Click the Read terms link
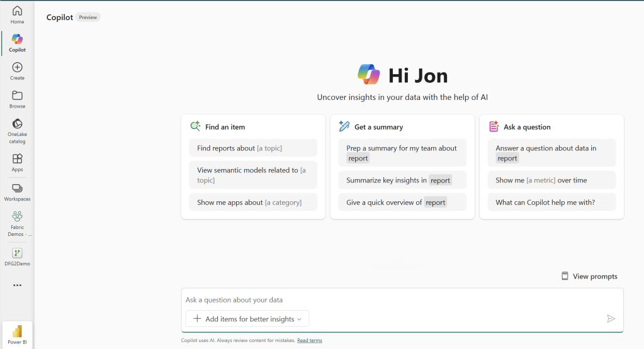 309,340
